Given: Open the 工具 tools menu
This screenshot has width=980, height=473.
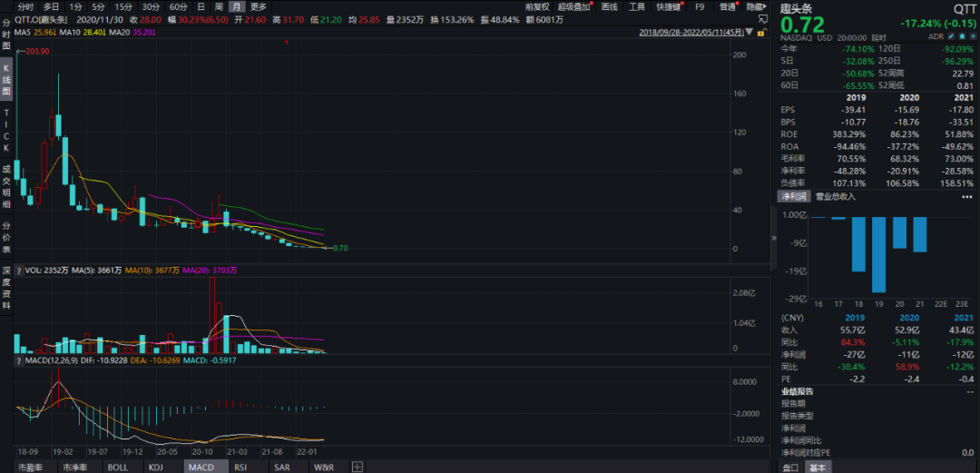Looking at the screenshot, I should pyautogui.click(x=637, y=7).
